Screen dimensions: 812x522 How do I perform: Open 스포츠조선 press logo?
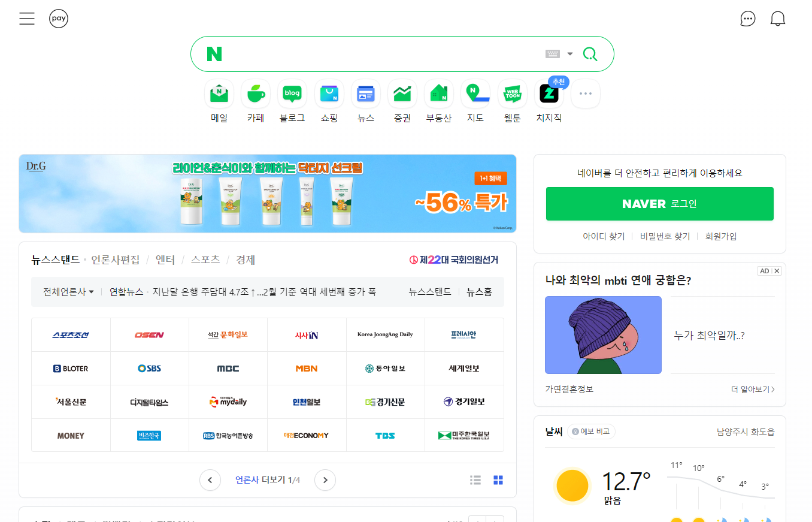coord(71,334)
